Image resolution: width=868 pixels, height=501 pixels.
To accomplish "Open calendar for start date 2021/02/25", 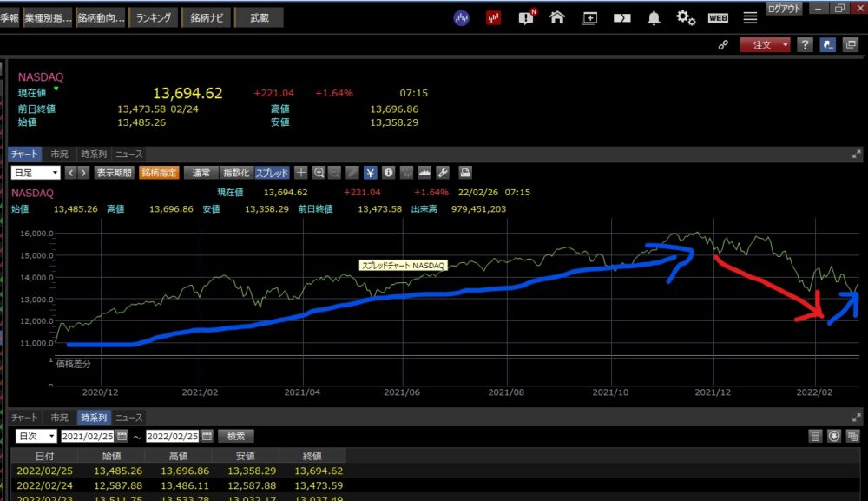I will [122, 436].
